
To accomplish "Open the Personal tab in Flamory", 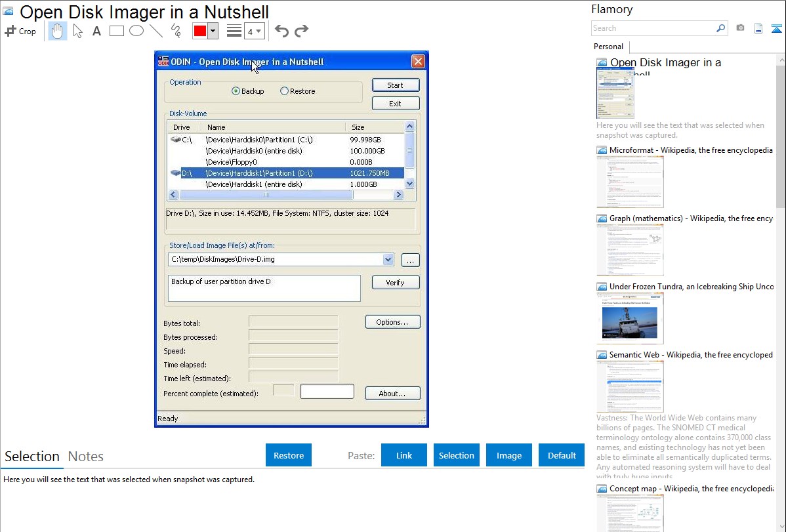I will coord(609,47).
